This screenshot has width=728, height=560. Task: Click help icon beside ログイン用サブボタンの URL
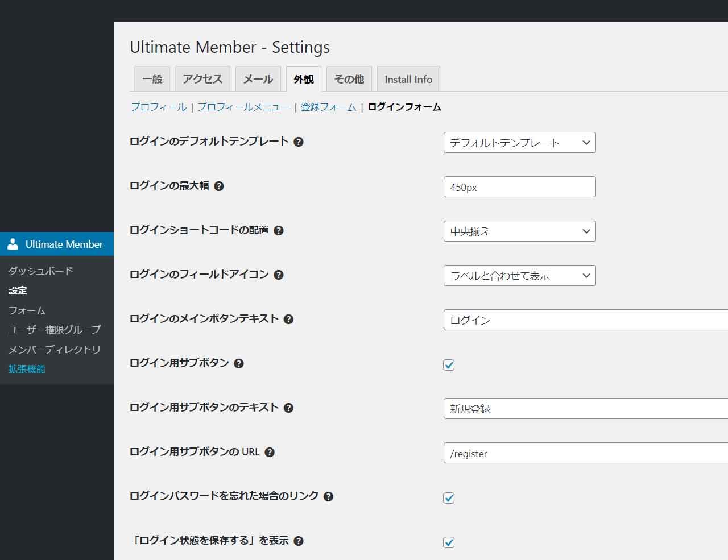[270, 453]
